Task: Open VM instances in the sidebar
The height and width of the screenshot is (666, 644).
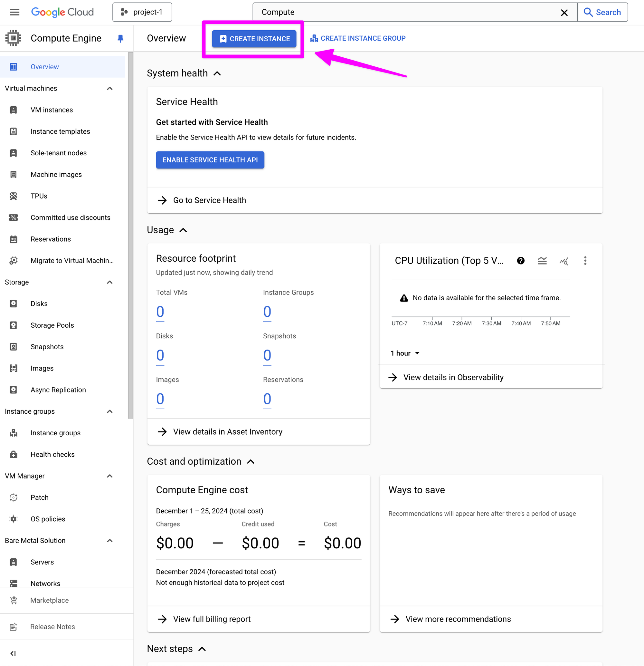Action: coord(52,110)
